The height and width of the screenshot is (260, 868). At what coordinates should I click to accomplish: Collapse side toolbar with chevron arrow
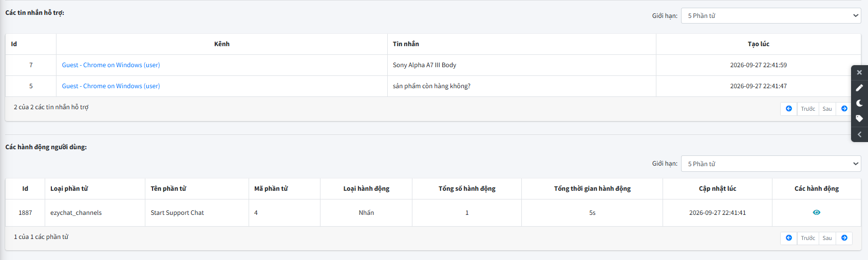(859, 134)
